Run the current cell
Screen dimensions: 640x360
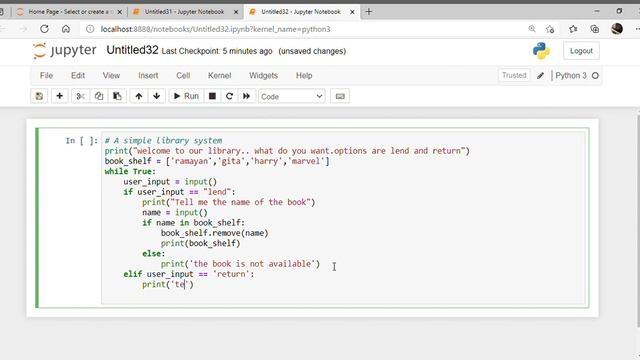click(x=186, y=96)
